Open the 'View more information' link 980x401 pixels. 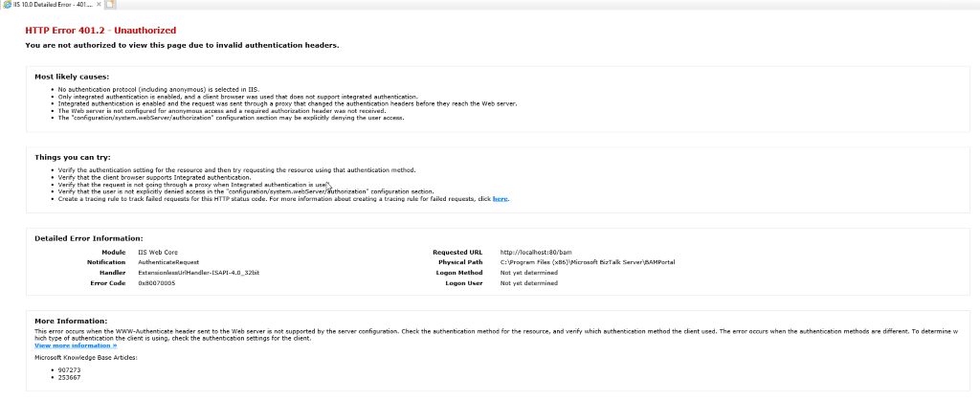pyautogui.click(x=69, y=345)
